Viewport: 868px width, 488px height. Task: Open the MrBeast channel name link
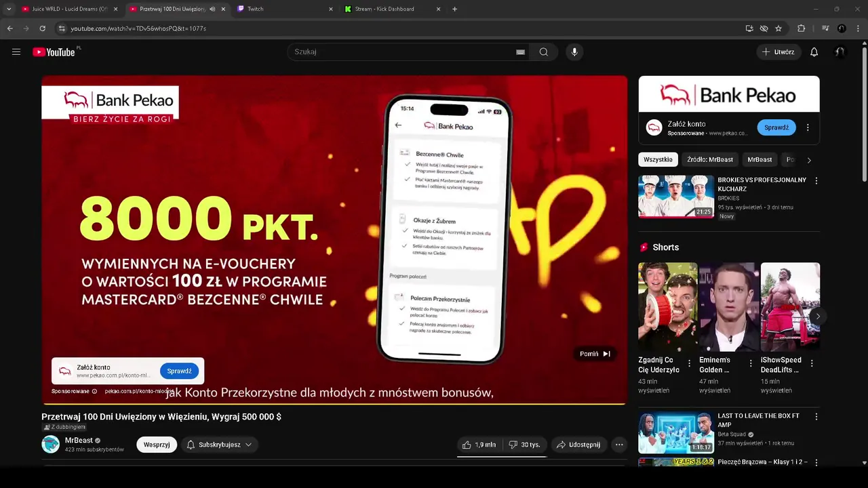tap(79, 441)
